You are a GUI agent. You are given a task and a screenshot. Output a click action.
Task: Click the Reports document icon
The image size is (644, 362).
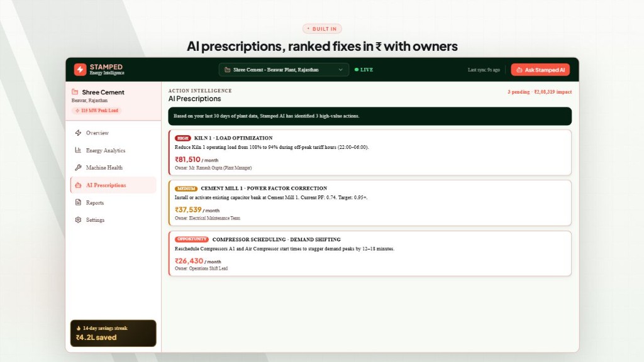click(x=78, y=202)
